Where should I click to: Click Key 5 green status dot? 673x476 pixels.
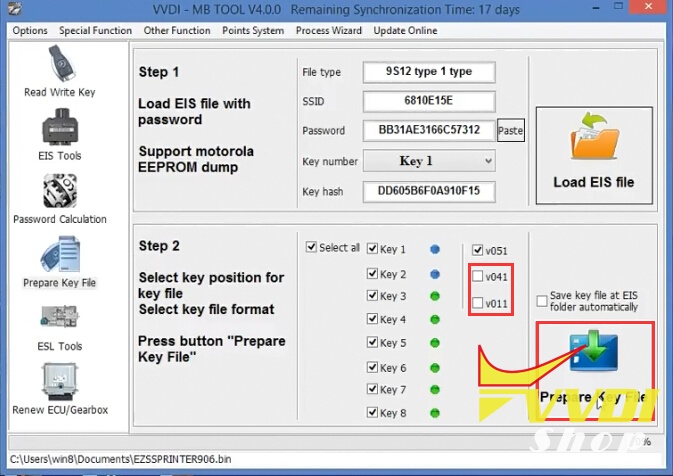pyautogui.click(x=435, y=343)
